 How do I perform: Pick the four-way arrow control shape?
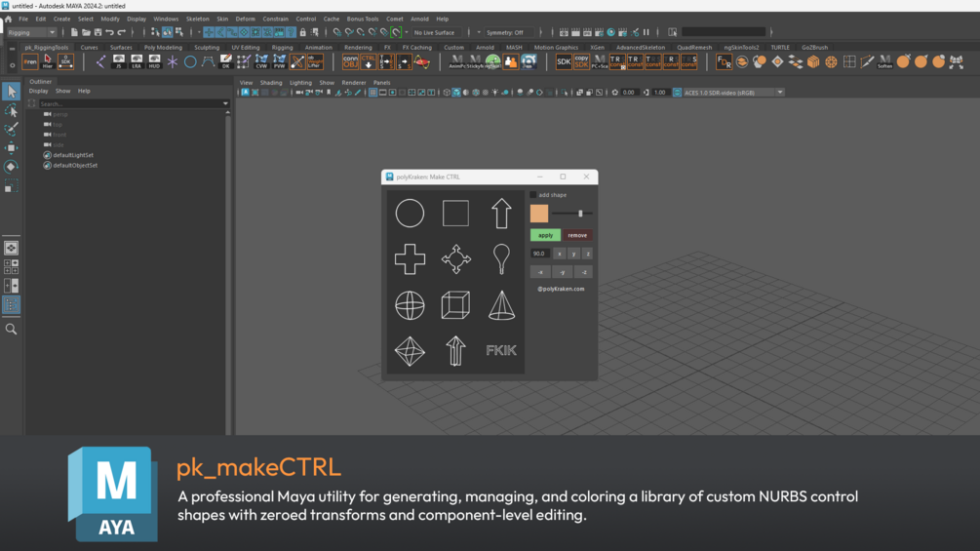[455, 258]
